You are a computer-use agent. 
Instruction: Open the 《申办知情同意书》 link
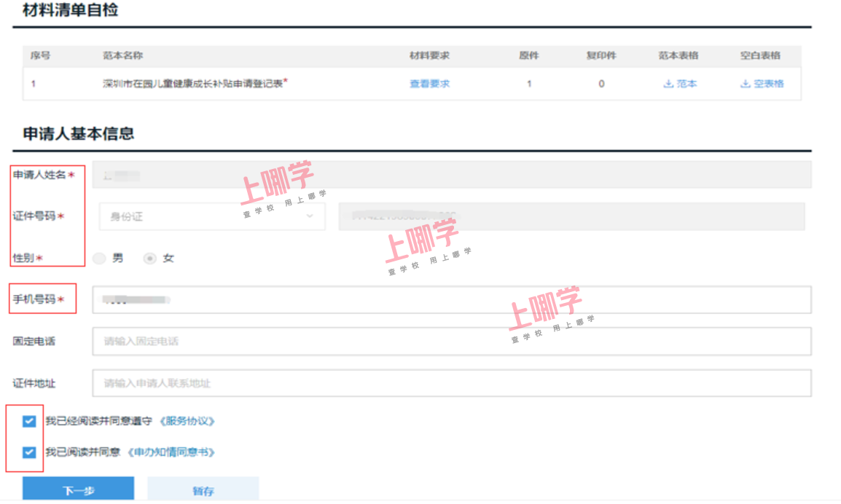click(x=172, y=452)
